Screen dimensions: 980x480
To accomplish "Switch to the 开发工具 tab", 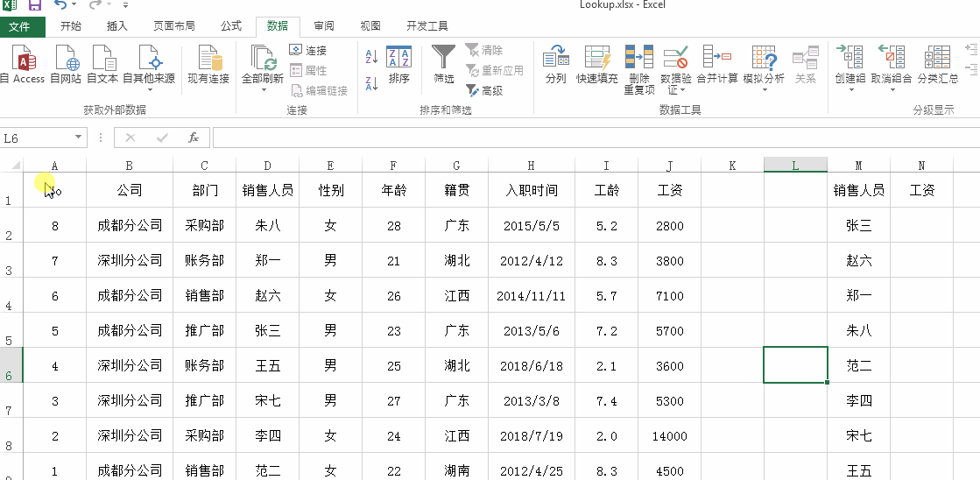I will [427, 26].
